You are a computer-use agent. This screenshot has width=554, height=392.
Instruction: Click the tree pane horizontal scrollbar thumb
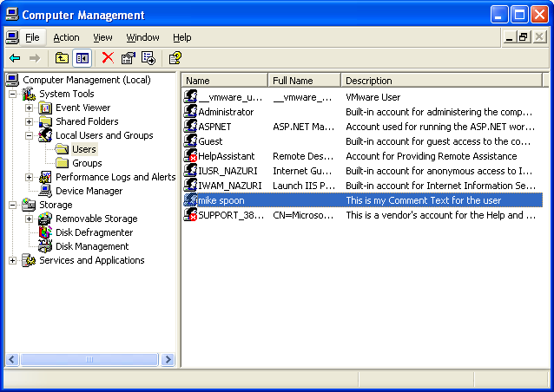[89, 360]
